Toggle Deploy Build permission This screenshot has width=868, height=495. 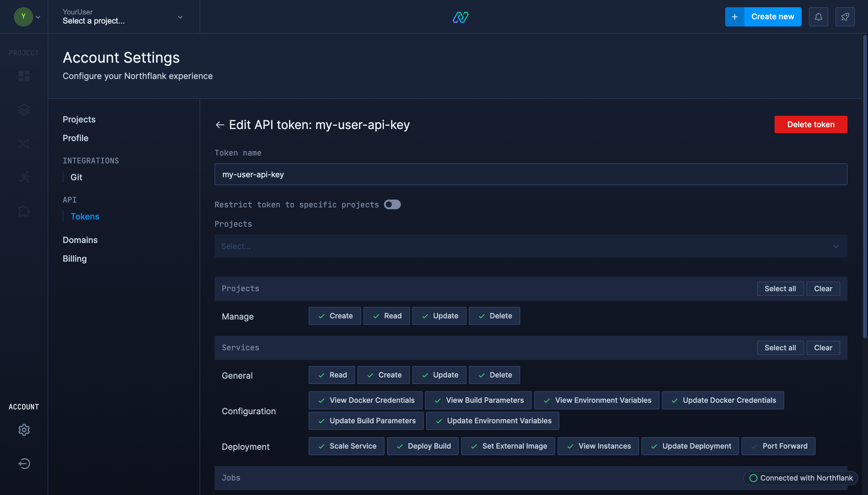423,446
